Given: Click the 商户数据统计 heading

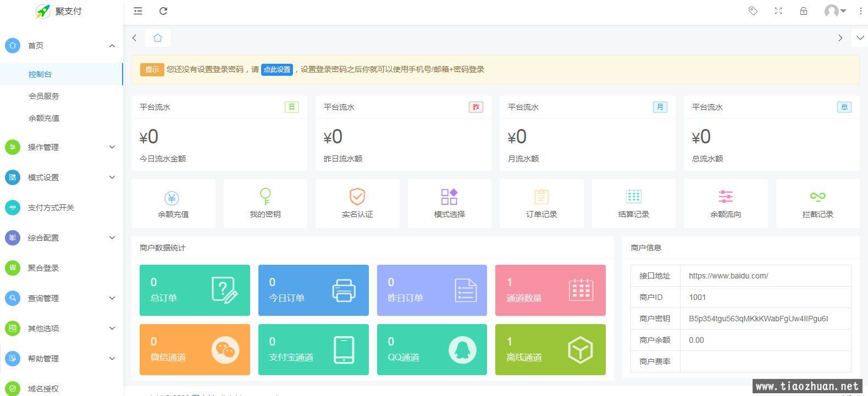Looking at the screenshot, I should click(x=163, y=248).
